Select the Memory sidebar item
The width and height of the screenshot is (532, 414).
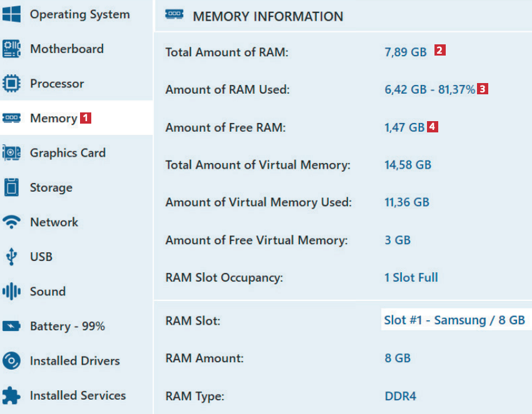tap(54, 118)
